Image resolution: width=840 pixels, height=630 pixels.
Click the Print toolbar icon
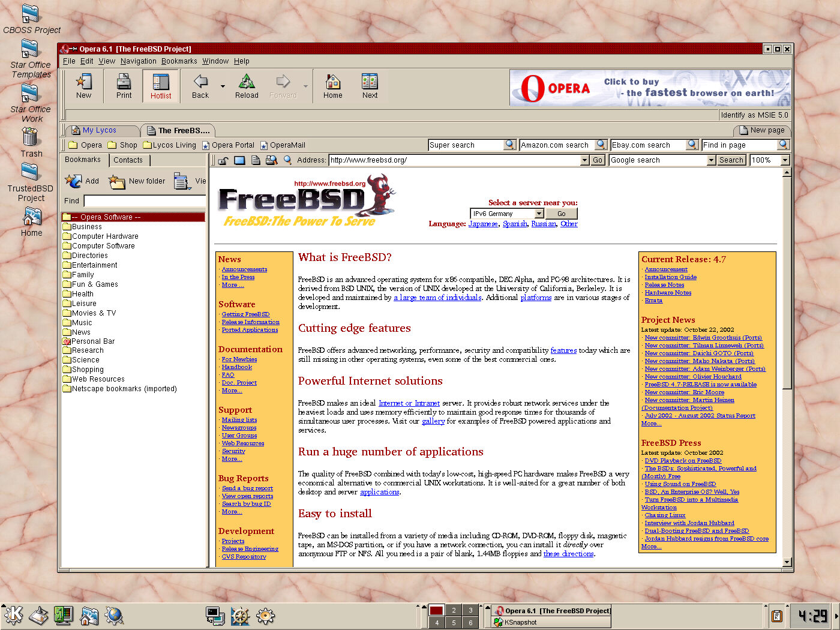[124, 86]
